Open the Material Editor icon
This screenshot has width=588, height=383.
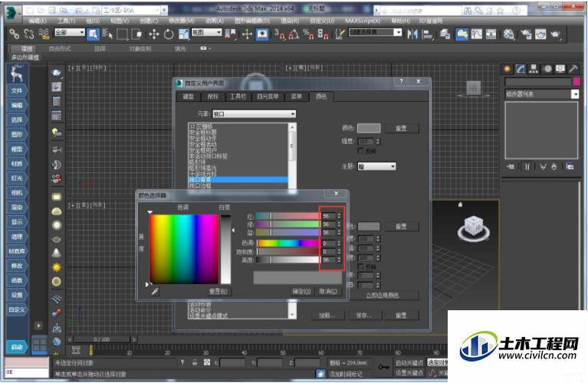[x=508, y=34]
